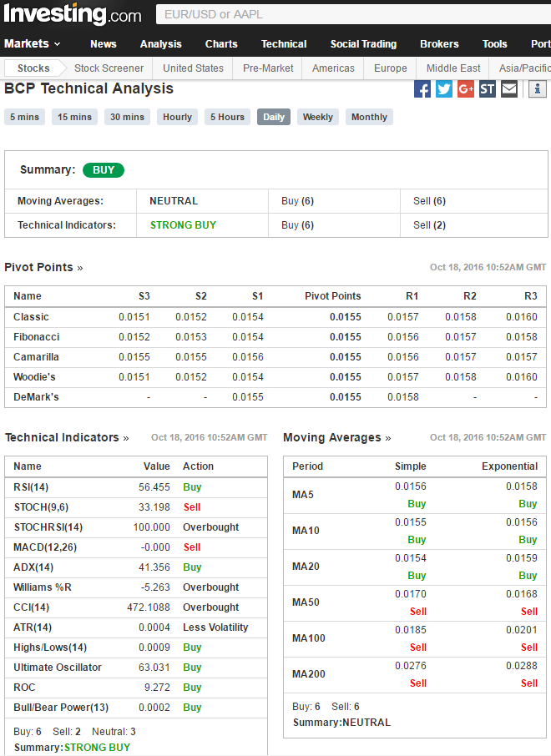Select the Monthly timeframe
Image resolution: width=551 pixels, height=756 pixels.
pyautogui.click(x=369, y=117)
